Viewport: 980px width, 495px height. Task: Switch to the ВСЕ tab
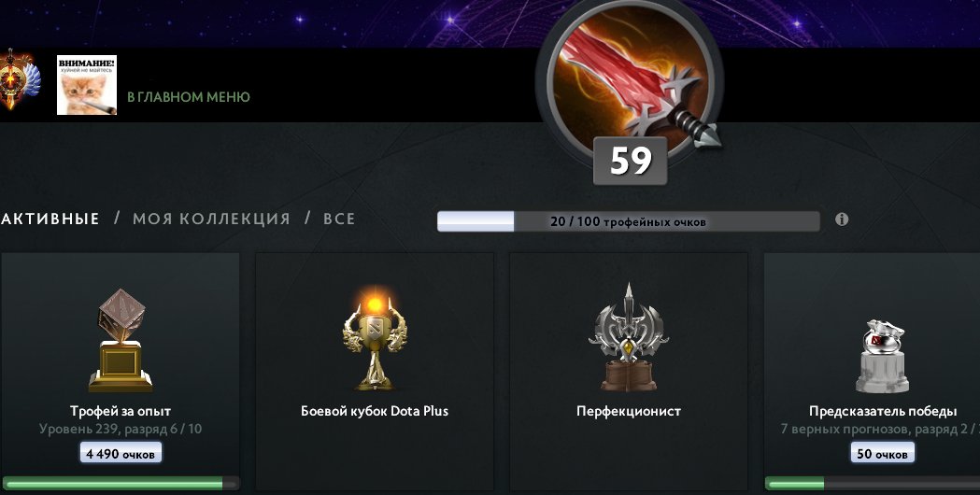(339, 219)
